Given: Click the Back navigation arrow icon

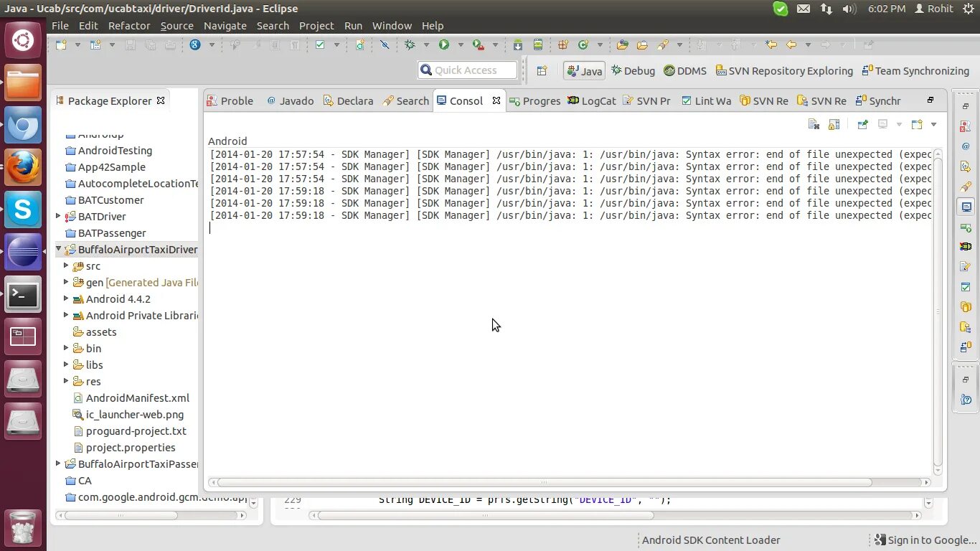Looking at the screenshot, I should tap(791, 44).
